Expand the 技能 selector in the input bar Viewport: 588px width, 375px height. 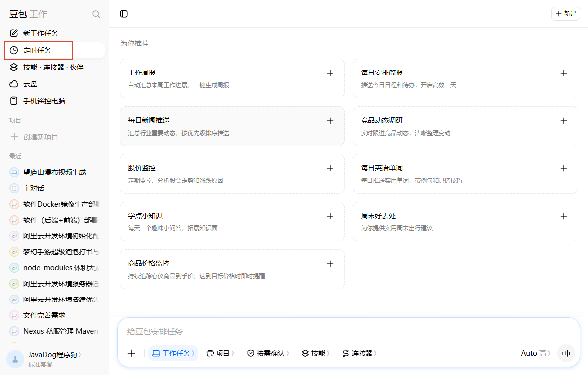[315, 353]
